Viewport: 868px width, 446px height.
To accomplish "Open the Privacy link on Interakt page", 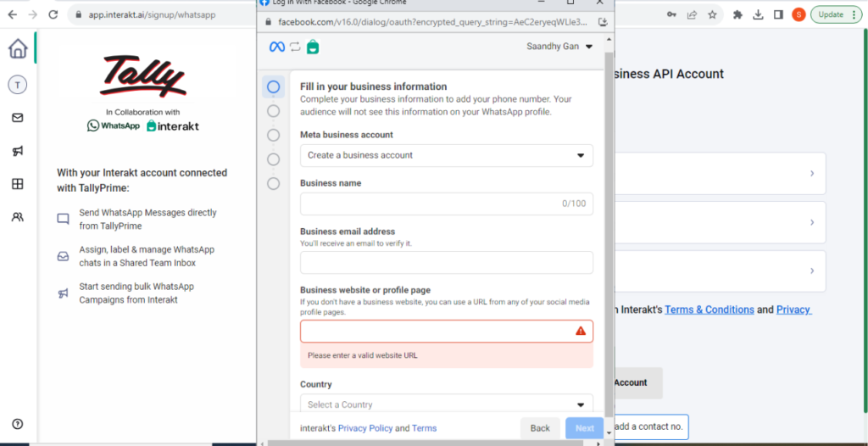I will pos(793,309).
